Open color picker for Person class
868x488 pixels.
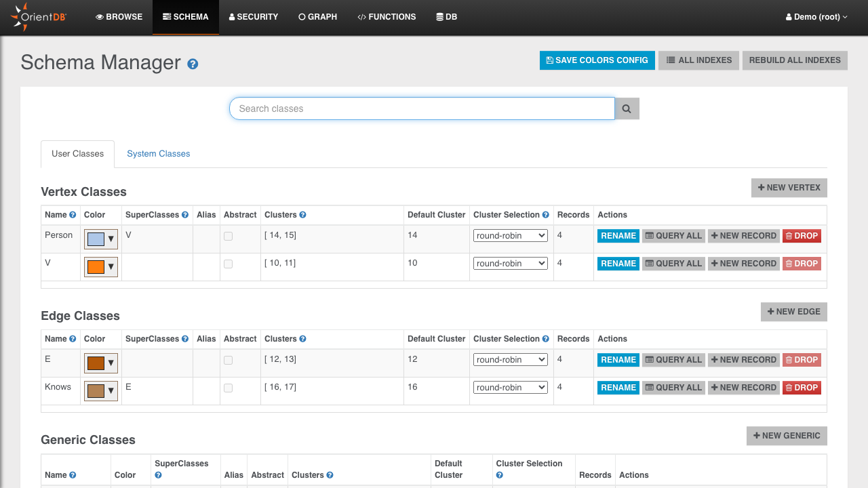point(101,239)
